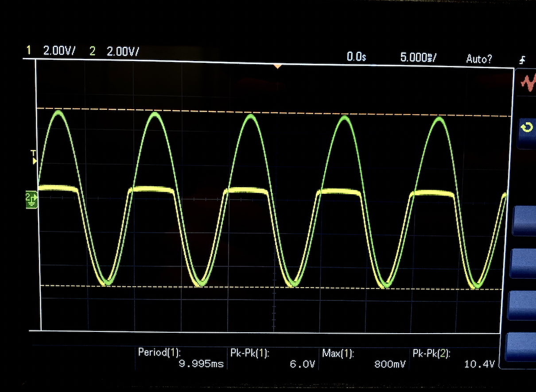The image size is (536, 392).
Task: Select the Channel 2 ground reference marker
Action: pyautogui.click(x=30, y=199)
